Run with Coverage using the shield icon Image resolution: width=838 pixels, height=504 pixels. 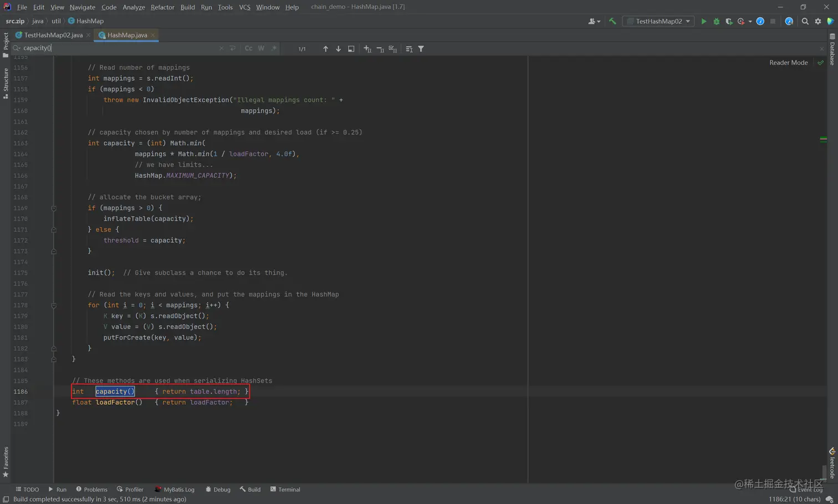(729, 21)
